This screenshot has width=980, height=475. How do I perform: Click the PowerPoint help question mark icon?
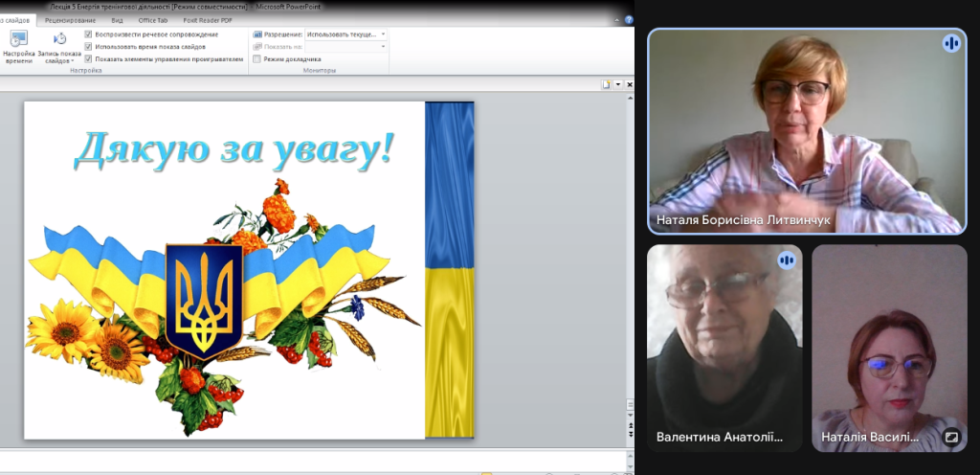pyautogui.click(x=628, y=19)
